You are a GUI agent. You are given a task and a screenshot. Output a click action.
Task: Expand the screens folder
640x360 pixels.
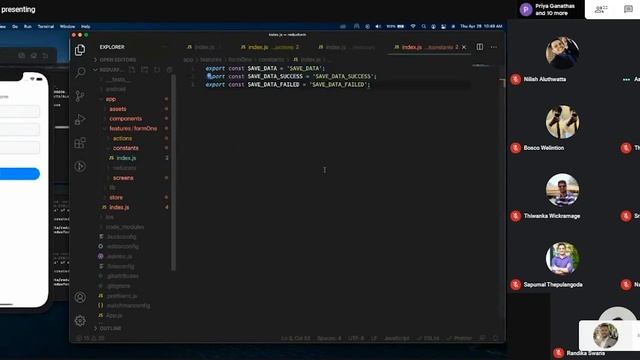click(x=123, y=178)
